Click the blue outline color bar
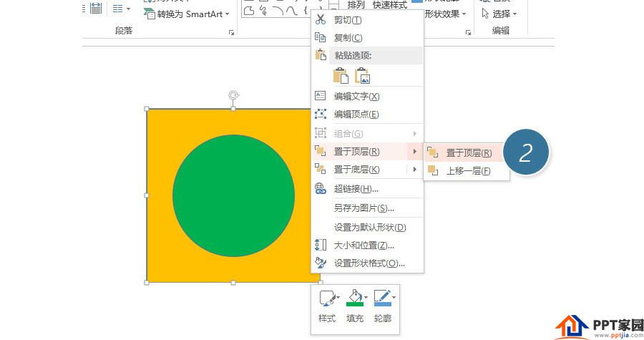The image size is (644, 340). 382,304
